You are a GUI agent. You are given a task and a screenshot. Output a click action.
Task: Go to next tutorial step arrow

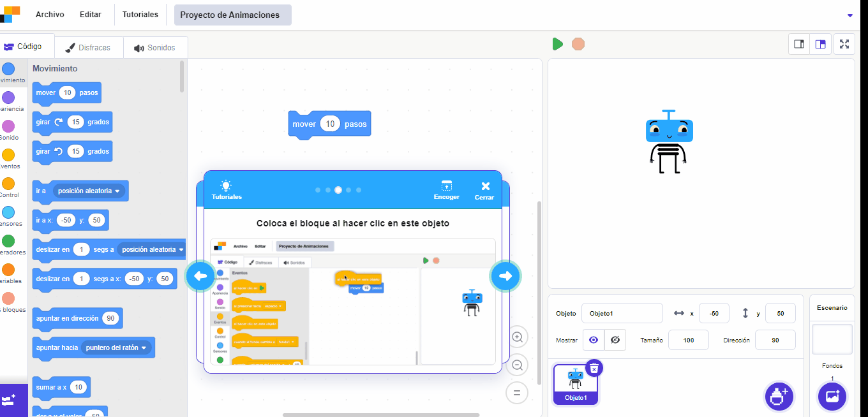tap(505, 276)
